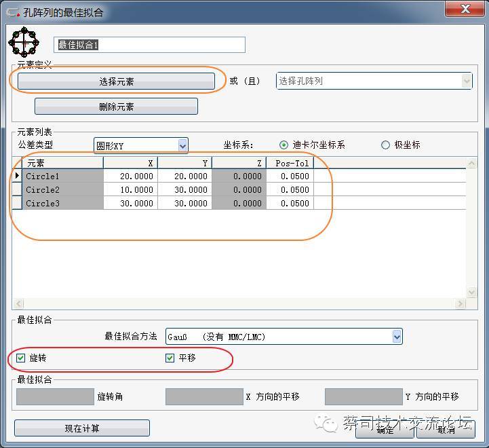Select the 迪卡尔坐标系 radio button
This screenshot has height=448, width=489.
pos(283,145)
